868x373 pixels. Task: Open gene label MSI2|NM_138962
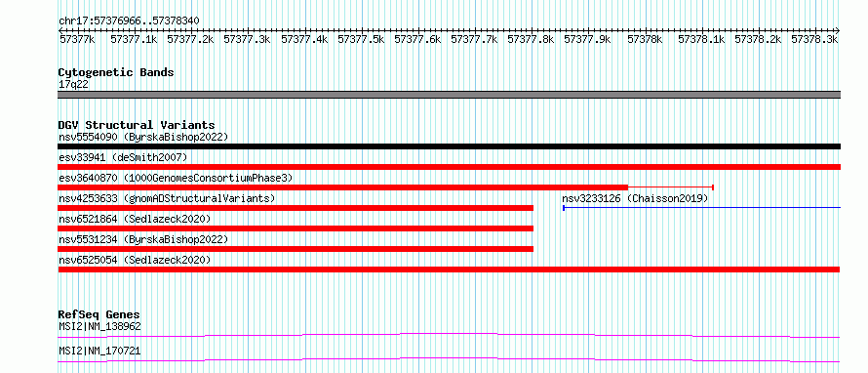99,327
